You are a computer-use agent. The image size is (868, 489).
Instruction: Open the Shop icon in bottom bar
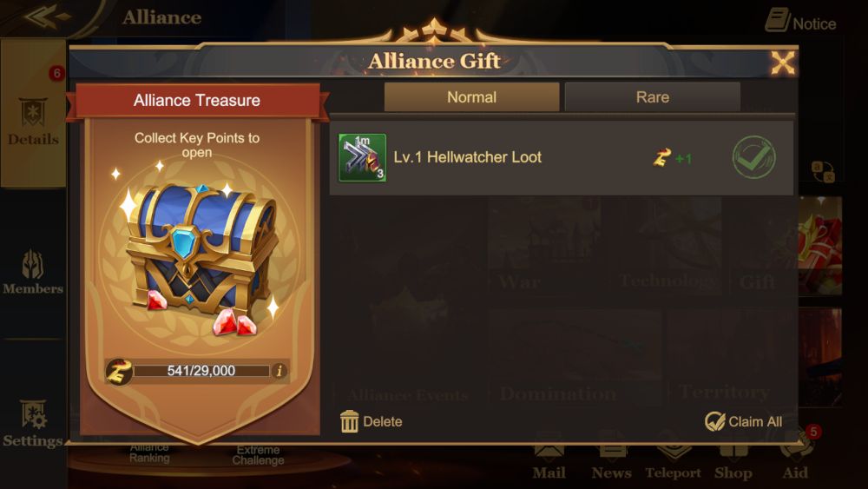point(733,448)
